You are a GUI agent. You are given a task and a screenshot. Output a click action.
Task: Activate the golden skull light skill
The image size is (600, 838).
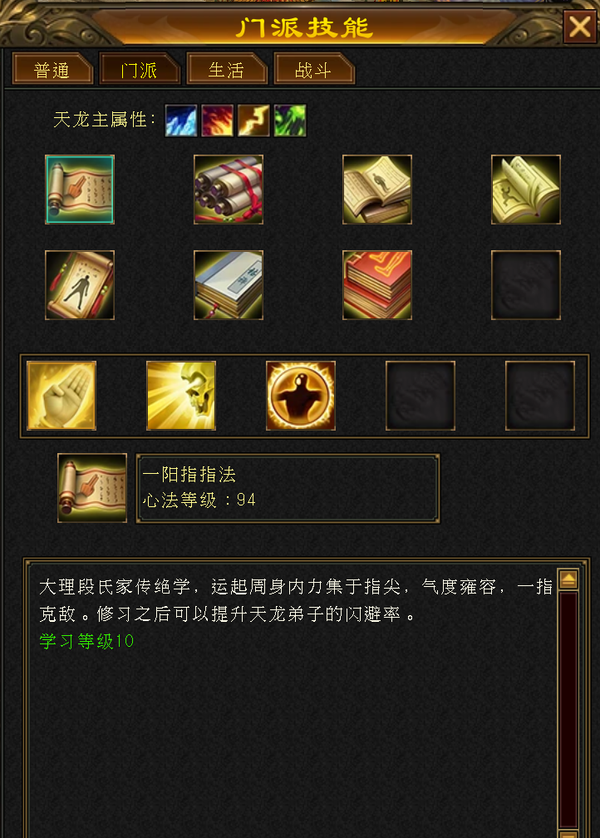click(181, 395)
